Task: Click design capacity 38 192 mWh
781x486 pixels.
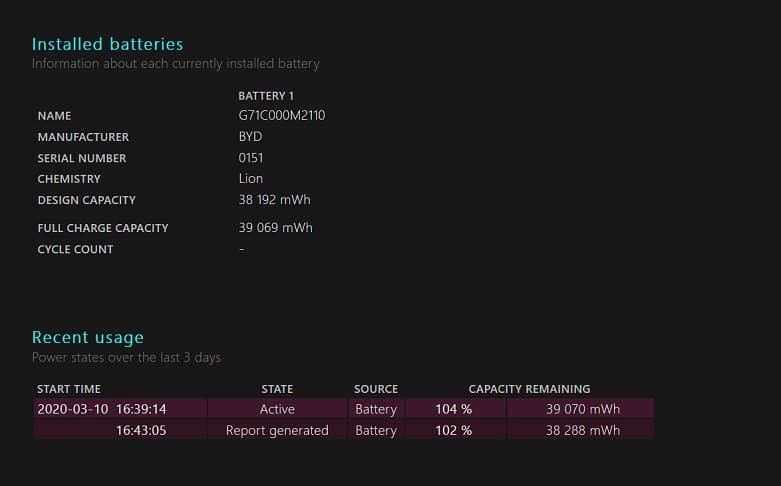Action: pos(275,200)
